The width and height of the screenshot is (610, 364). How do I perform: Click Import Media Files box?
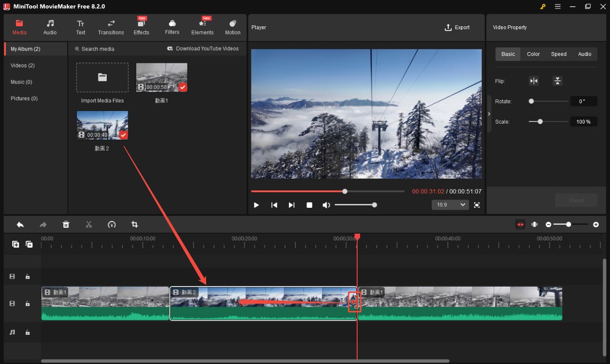click(102, 77)
